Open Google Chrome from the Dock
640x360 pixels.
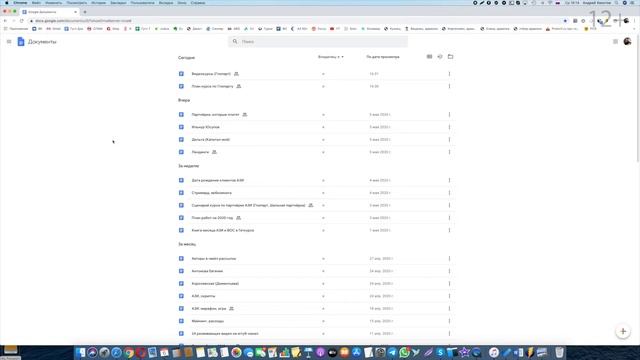pos(129,352)
